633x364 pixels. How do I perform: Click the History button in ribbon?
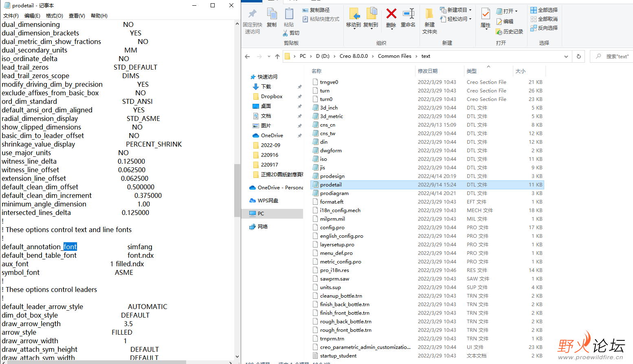pyautogui.click(x=510, y=31)
